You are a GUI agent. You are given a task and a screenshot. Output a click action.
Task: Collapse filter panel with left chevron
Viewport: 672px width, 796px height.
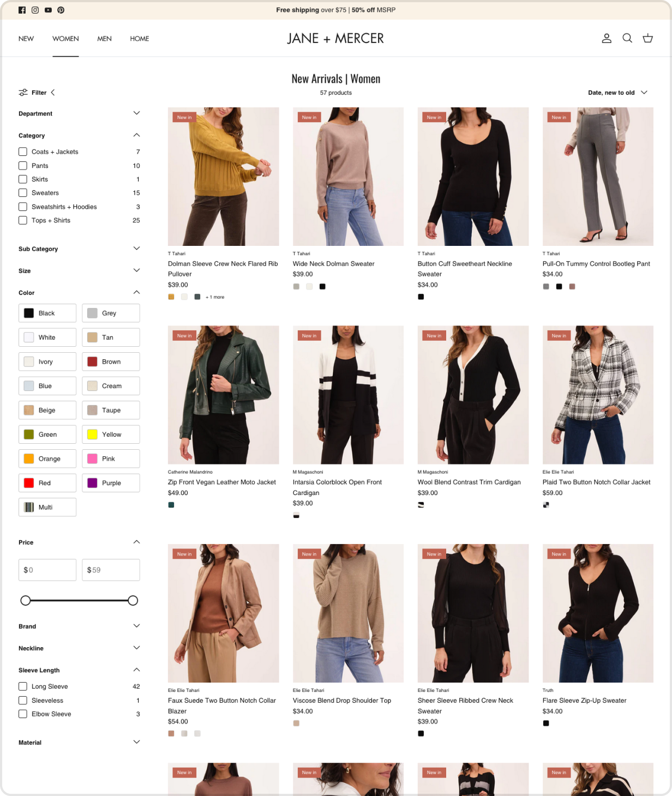[53, 93]
